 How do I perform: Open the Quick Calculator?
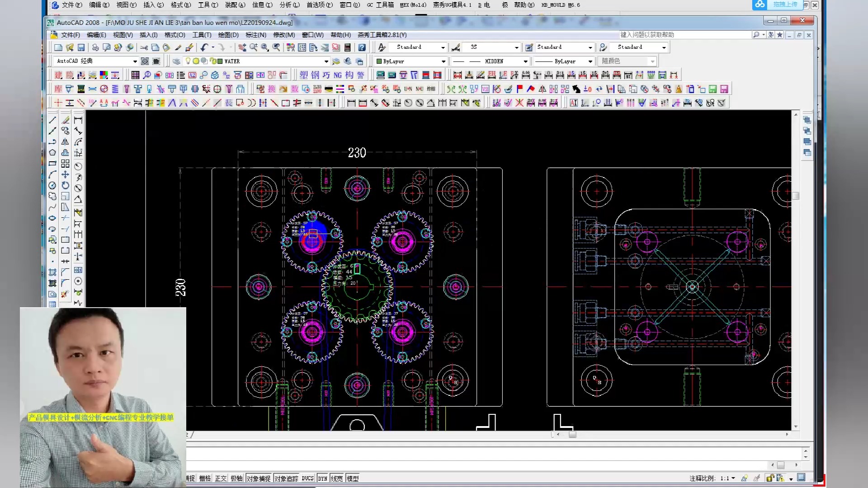tap(348, 47)
